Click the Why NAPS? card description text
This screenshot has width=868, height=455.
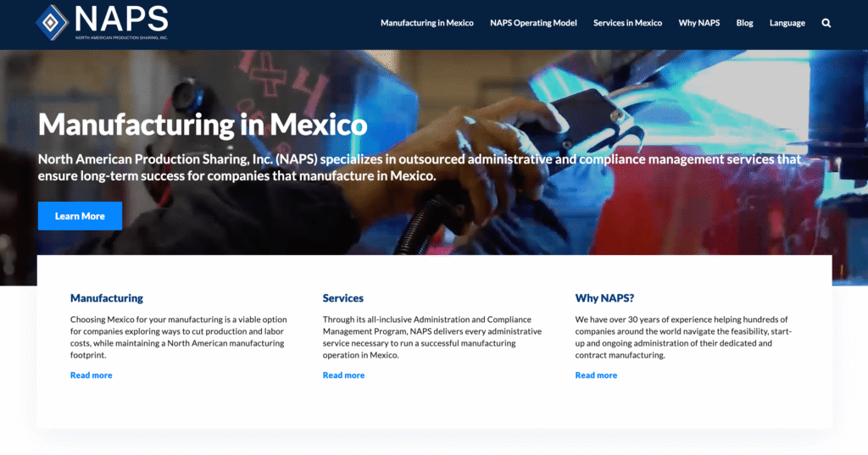coord(684,337)
